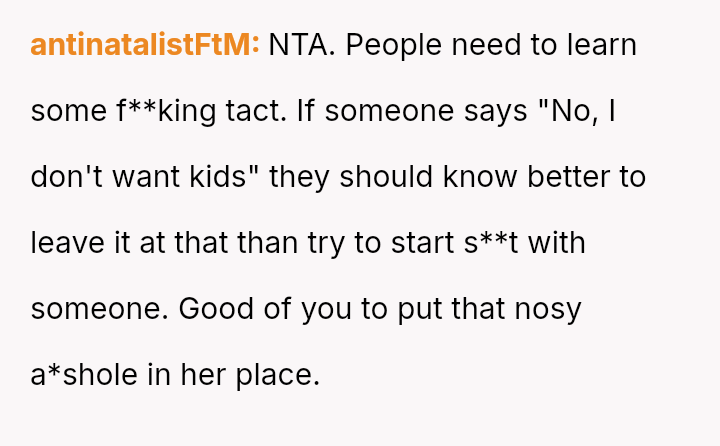
Task: Click the word "learn" in first line
Action: (595, 45)
